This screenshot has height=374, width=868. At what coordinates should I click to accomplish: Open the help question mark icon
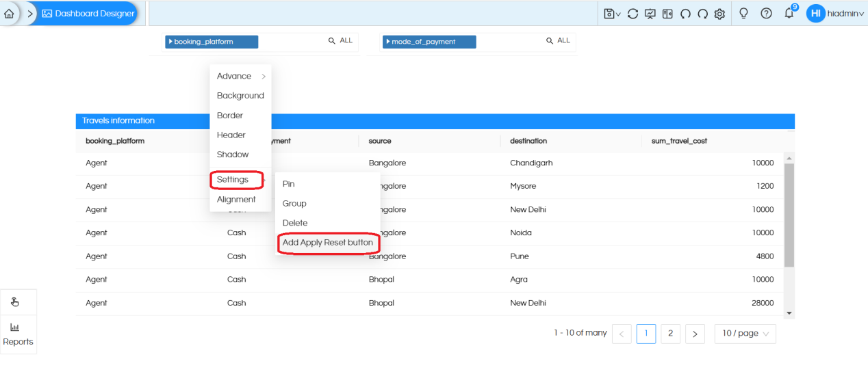(767, 13)
